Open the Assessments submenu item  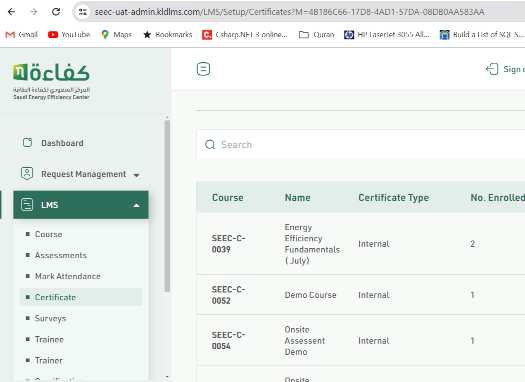pos(61,255)
